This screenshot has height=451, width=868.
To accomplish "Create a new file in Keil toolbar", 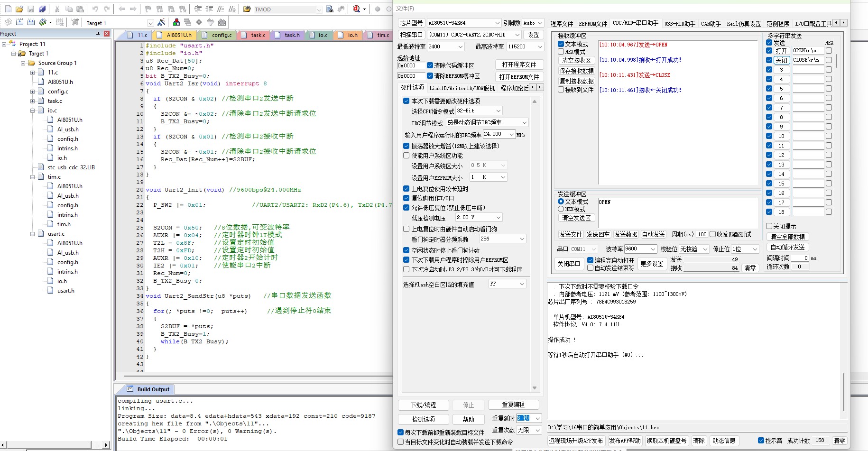I will click(8, 9).
